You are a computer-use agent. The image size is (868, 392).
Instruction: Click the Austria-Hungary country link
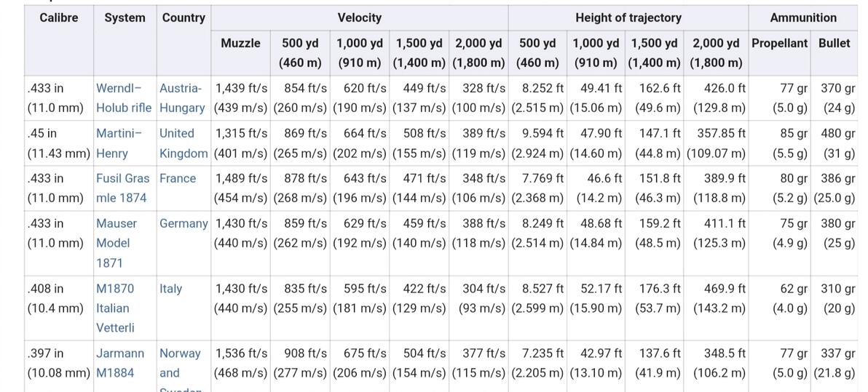[x=181, y=98]
